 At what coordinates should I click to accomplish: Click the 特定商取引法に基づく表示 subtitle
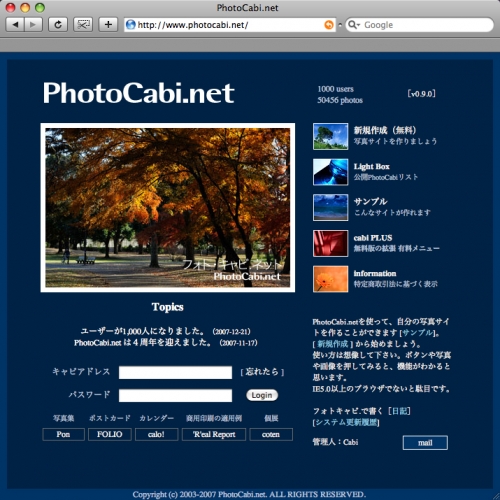396,284
